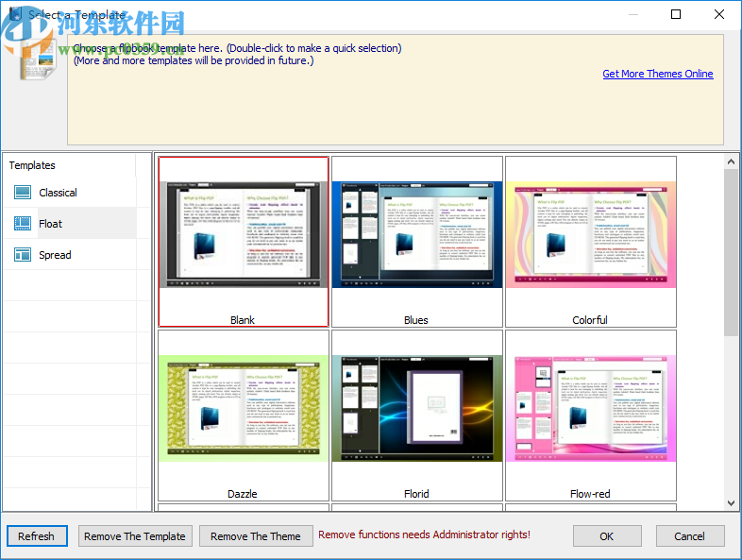The image size is (742, 560).
Task: Maximize the Select a Template window
Action: pos(676,14)
